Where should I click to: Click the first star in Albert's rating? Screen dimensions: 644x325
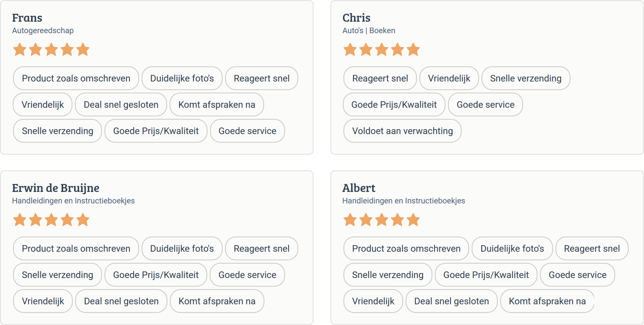(350, 220)
